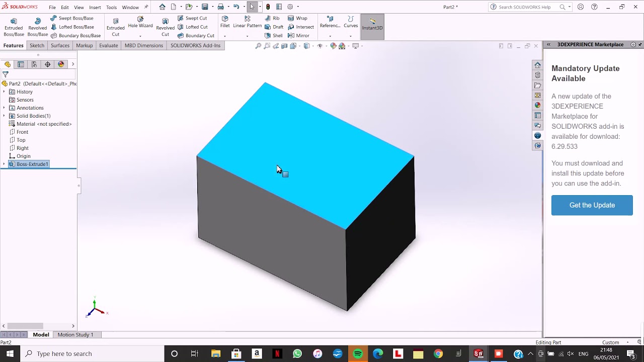
Task: Select the Revolved Boss/Base tool
Action: click(x=38, y=28)
